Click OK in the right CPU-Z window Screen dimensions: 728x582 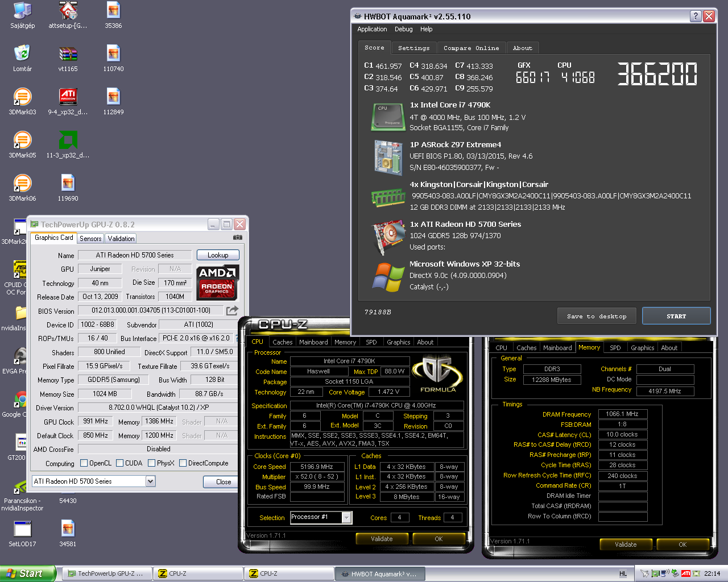682,544
